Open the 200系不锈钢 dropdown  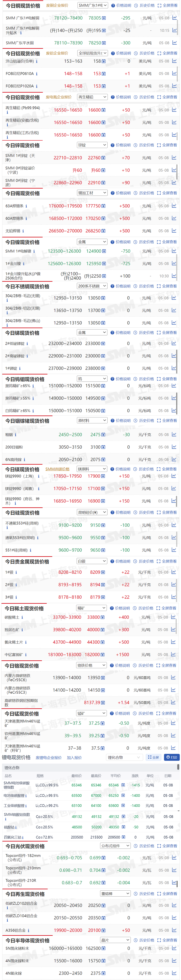coord(92,286)
